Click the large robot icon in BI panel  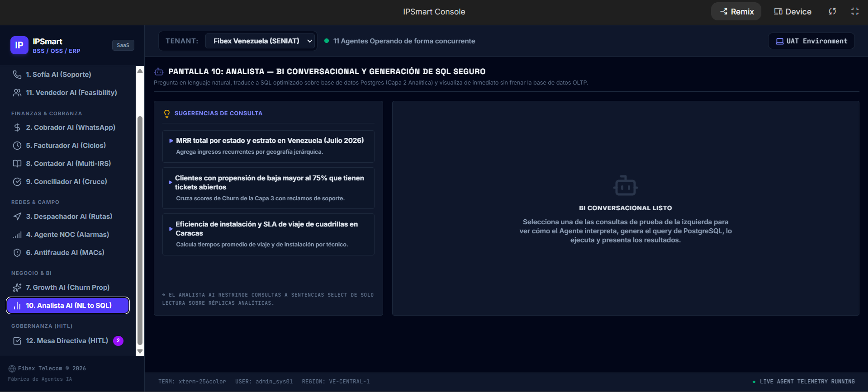coord(626,185)
